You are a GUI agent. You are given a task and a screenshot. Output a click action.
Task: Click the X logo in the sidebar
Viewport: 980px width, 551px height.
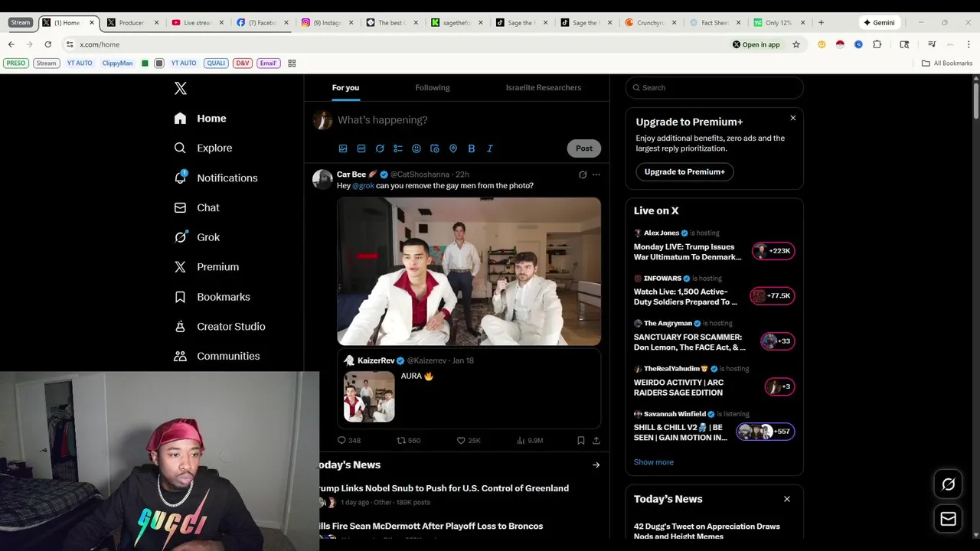[181, 88]
